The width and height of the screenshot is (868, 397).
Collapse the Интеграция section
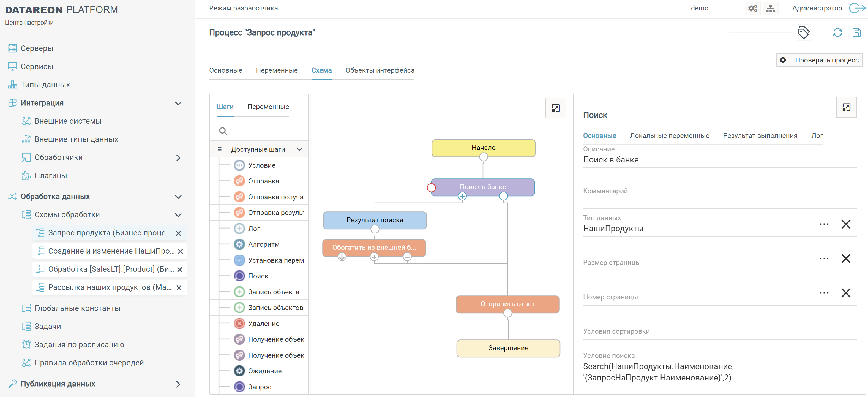178,103
